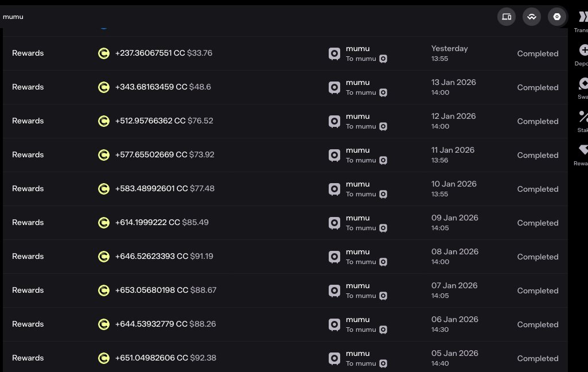The image size is (588, 372).
Task: Open the 08 Jan 2026 rewards row
Action: (x=28, y=257)
